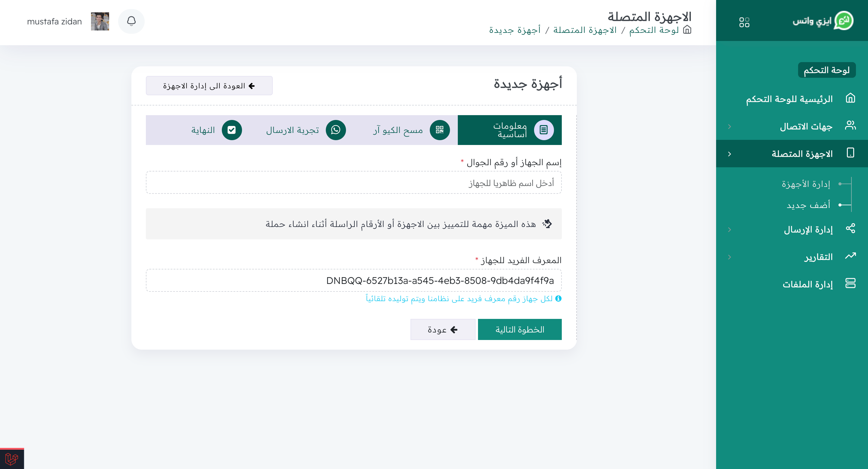Viewport: 868px width, 469px height.
Task: Open mustafa zidan profile avatar
Action: 100,22
